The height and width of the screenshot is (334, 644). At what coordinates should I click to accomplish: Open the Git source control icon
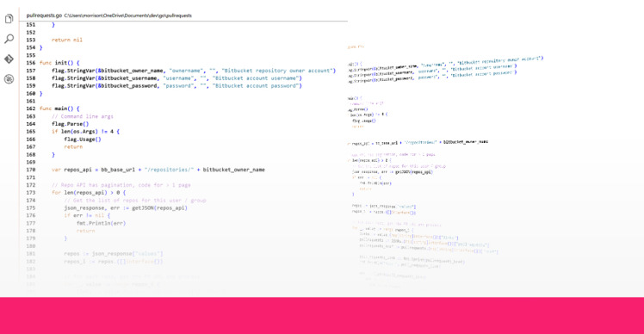click(x=9, y=59)
